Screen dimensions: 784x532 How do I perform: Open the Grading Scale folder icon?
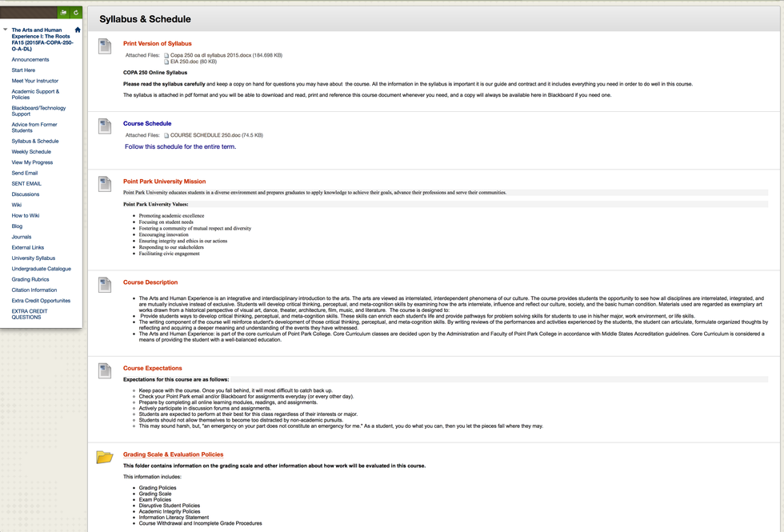[105, 457]
